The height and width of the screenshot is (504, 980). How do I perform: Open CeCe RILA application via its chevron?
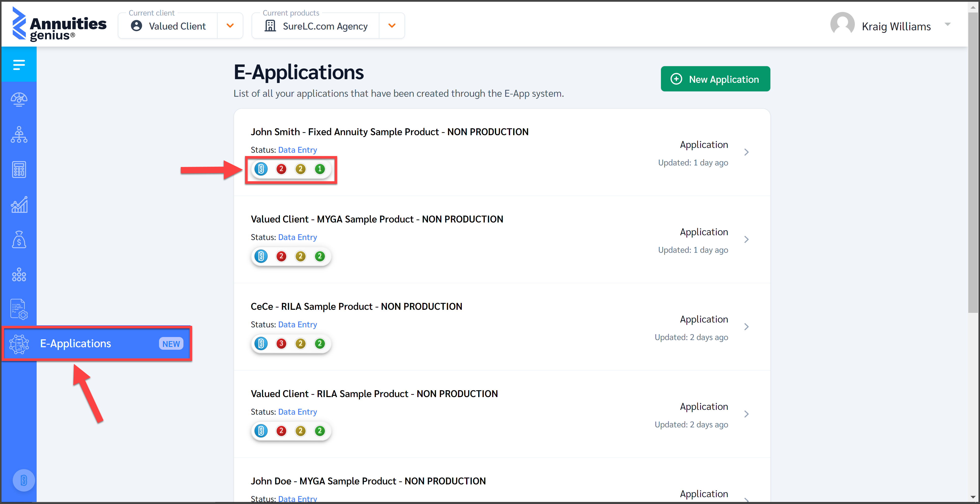click(x=746, y=327)
